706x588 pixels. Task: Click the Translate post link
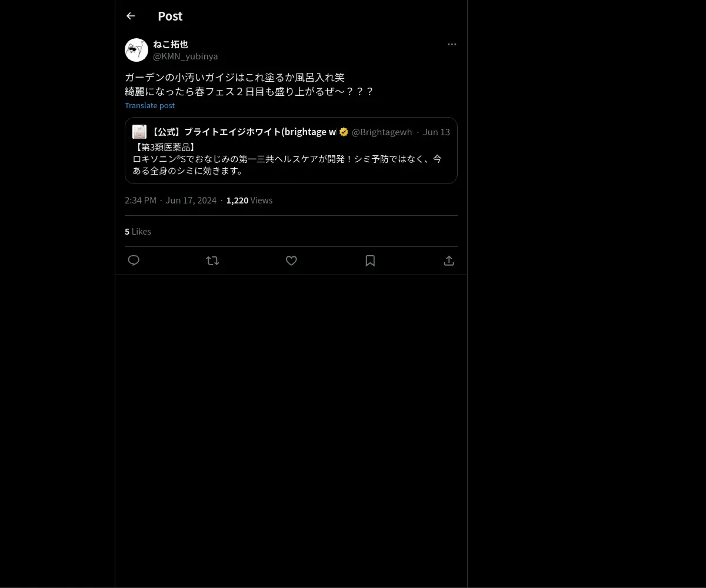[149, 105]
